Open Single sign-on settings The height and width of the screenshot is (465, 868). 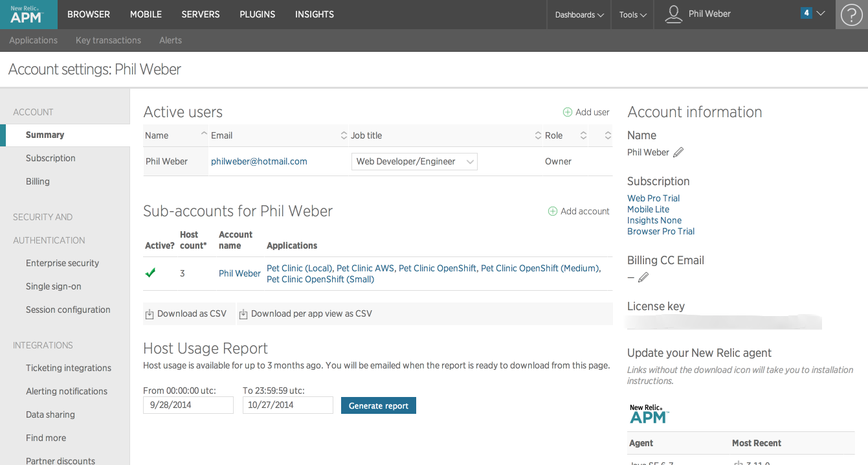pyautogui.click(x=53, y=286)
